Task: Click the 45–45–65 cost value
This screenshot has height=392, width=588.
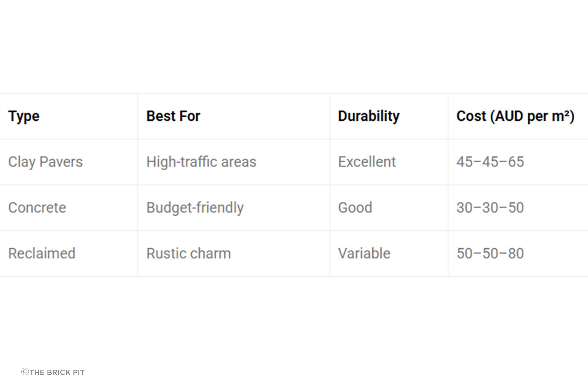Action: (490, 162)
